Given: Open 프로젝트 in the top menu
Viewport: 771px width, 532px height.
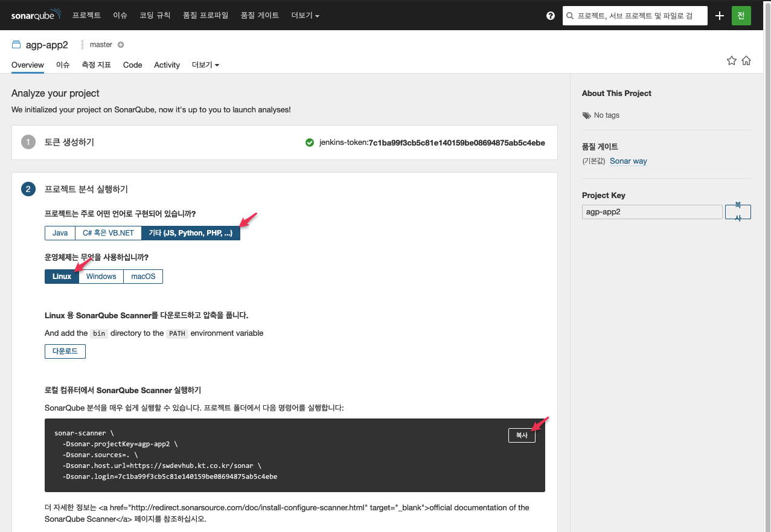Looking at the screenshot, I should coord(86,15).
